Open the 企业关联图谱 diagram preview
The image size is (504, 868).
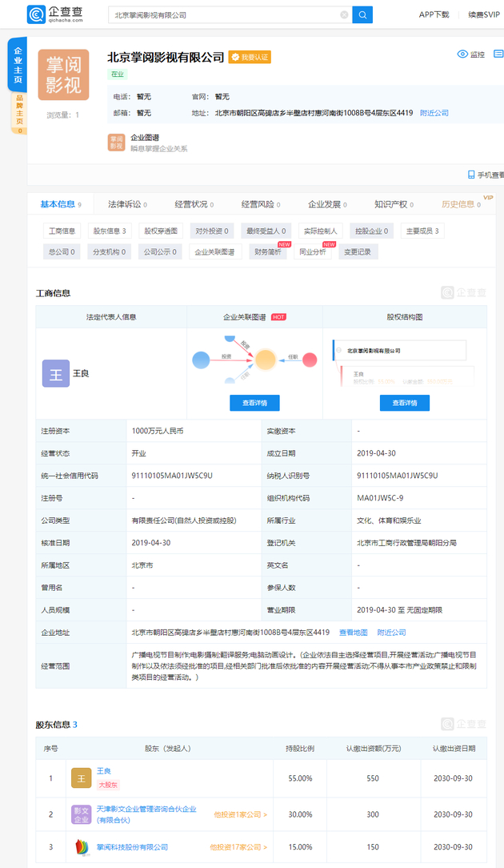254,360
